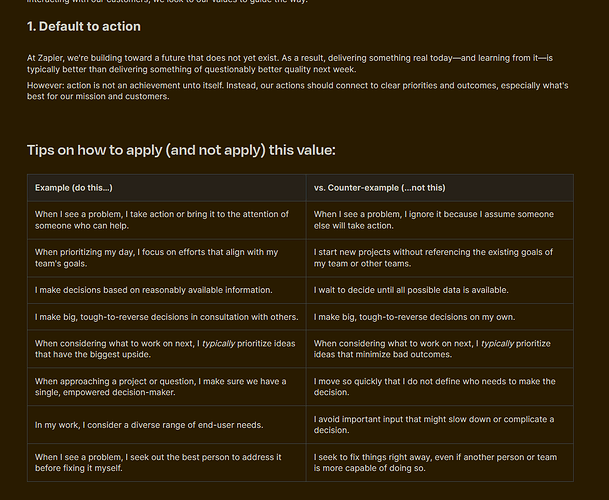This screenshot has height=500, width=609.
Task: Click cell 'I consider a diverse range of end-user needs'
Action: coord(167,425)
